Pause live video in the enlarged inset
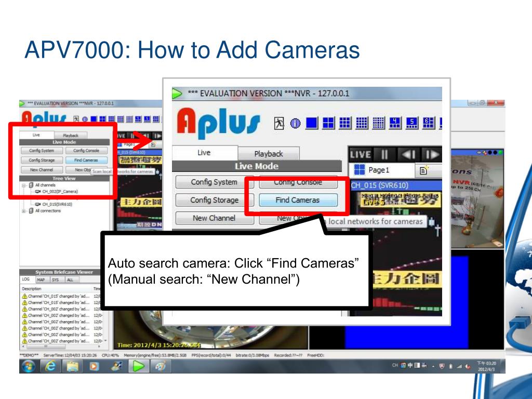 (x=384, y=155)
